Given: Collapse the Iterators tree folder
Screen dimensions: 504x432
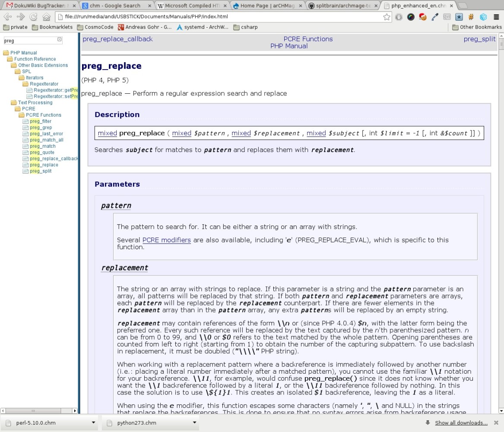Looking at the screenshot, I should pyautogui.click(x=22, y=78).
